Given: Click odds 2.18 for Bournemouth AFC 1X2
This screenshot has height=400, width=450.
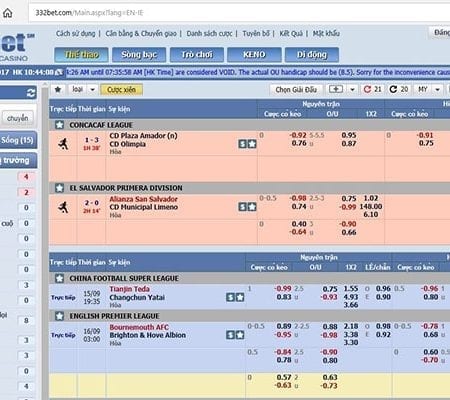Looking at the screenshot, I should (351, 326).
